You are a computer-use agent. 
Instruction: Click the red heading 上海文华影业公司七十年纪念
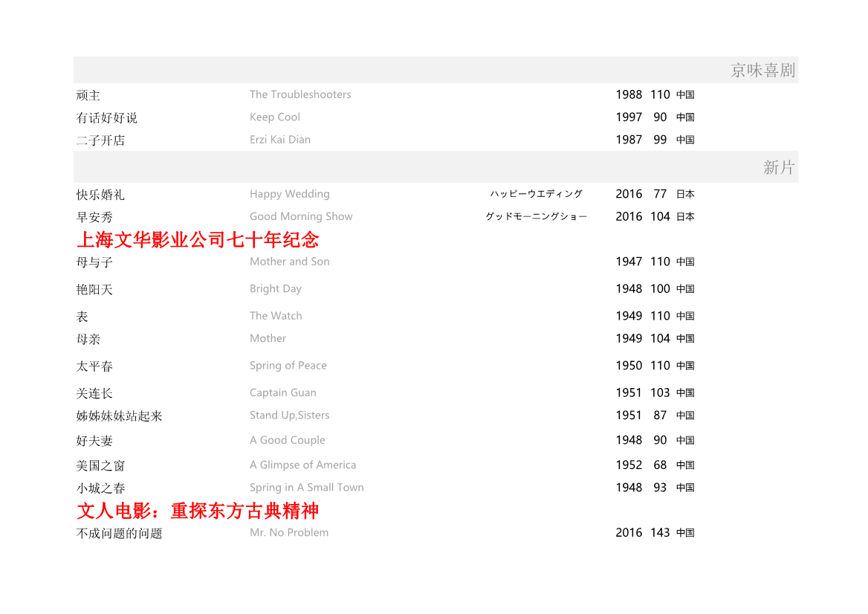click(x=198, y=239)
